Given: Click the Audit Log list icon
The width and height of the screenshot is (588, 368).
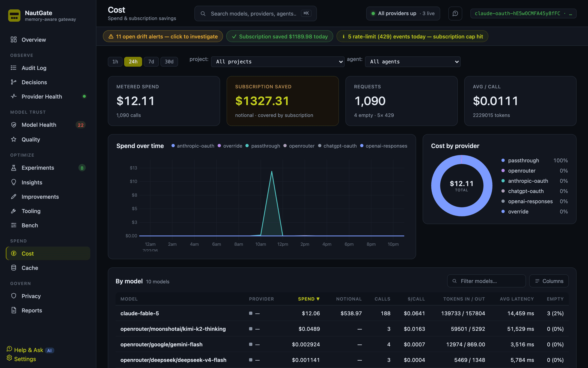Looking at the screenshot, I should pyautogui.click(x=14, y=68).
